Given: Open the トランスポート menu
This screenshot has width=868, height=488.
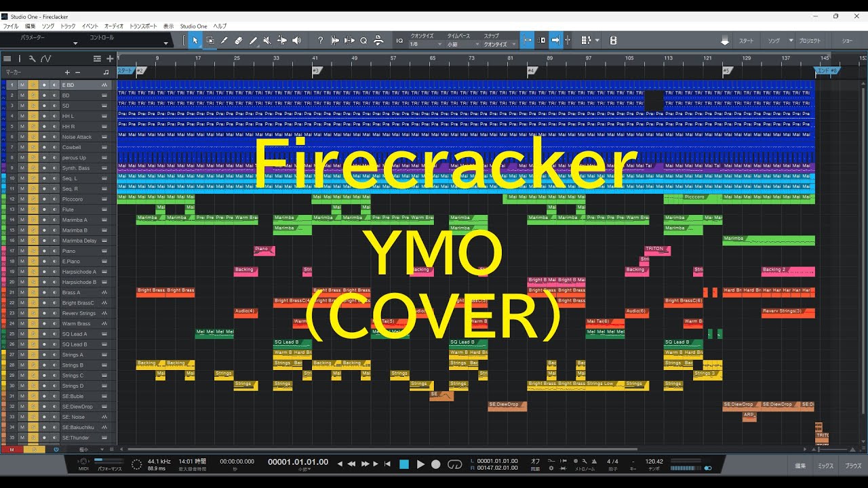Looking at the screenshot, I should pyautogui.click(x=143, y=26).
